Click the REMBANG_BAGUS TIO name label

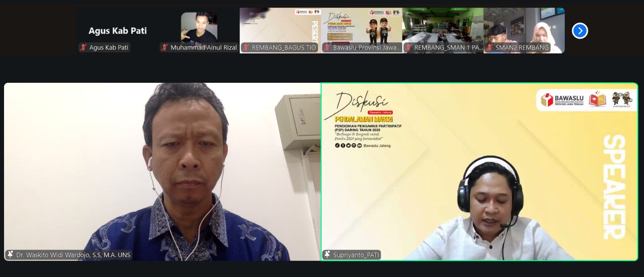click(x=284, y=47)
